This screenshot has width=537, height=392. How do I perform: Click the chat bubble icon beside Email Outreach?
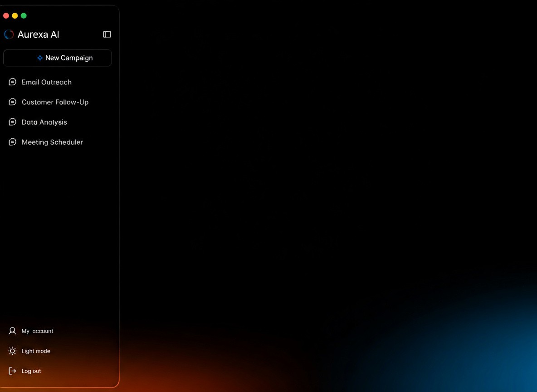pyautogui.click(x=12, y=82)
